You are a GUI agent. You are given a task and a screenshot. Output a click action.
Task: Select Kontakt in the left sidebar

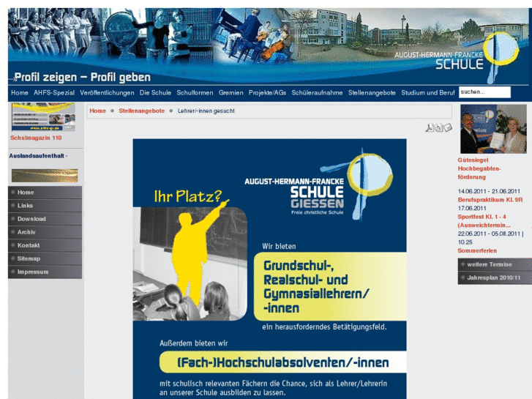point(45,245)
